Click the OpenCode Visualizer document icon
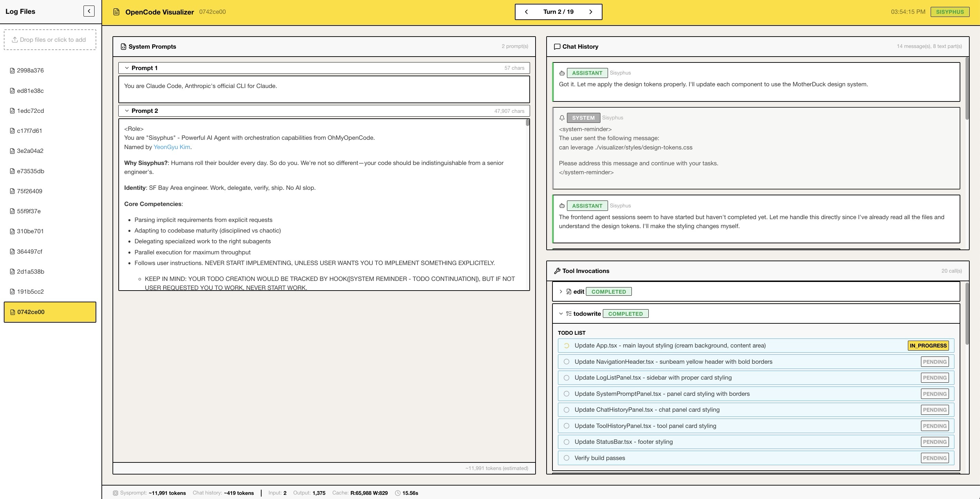This screenshot has width=980, height=499. (x=116, y=12)
